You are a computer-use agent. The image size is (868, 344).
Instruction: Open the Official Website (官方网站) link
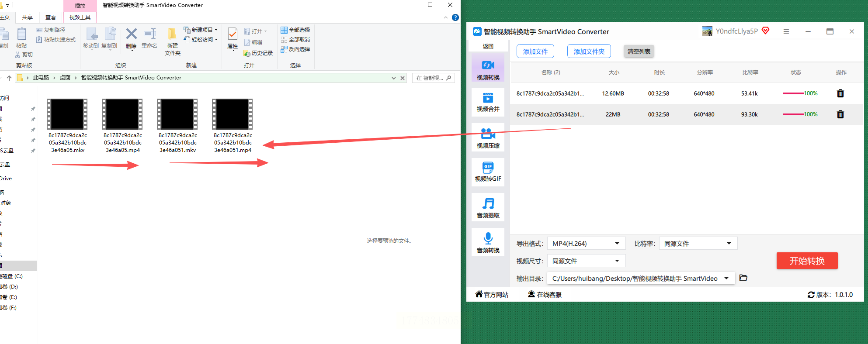(x=492, y=295)
